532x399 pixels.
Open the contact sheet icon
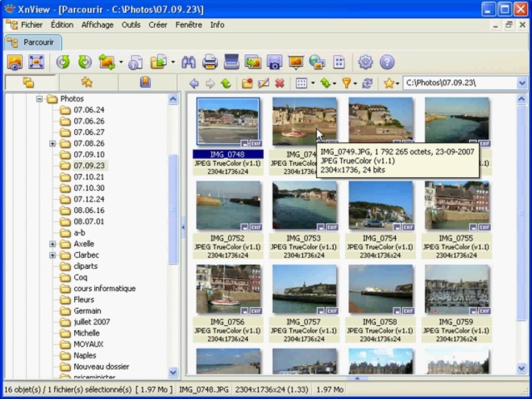pos(339,63)
